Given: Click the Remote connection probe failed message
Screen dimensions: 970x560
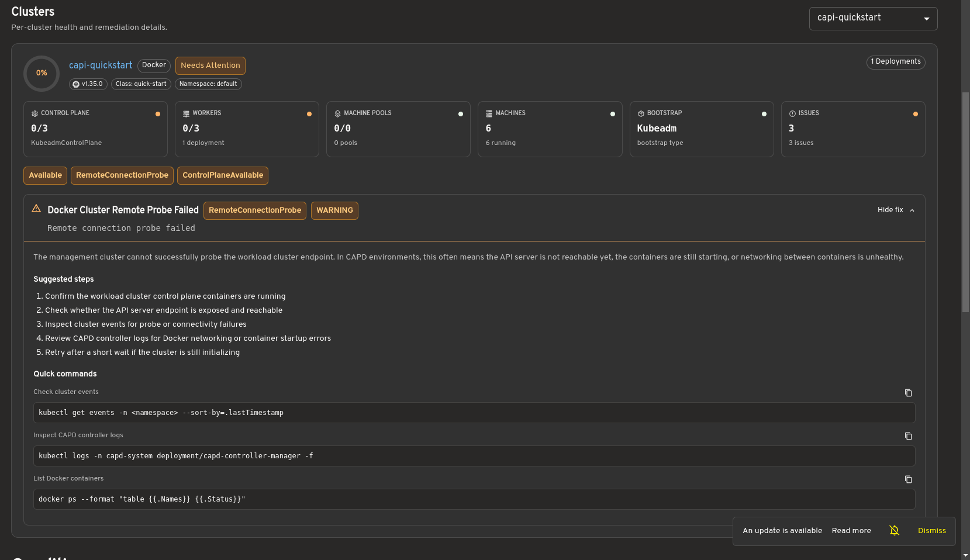Looking at the screenshot, I should [121, 229].
